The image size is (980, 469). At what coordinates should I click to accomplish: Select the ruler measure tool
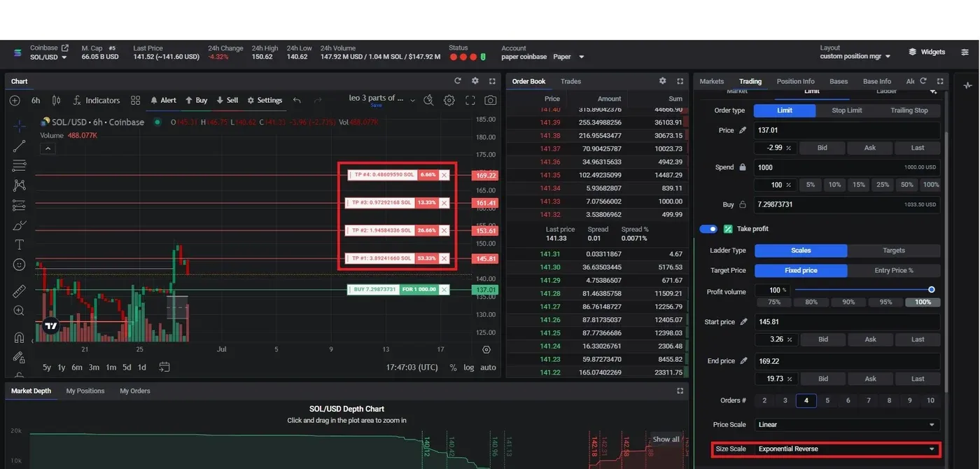[19, 290]
